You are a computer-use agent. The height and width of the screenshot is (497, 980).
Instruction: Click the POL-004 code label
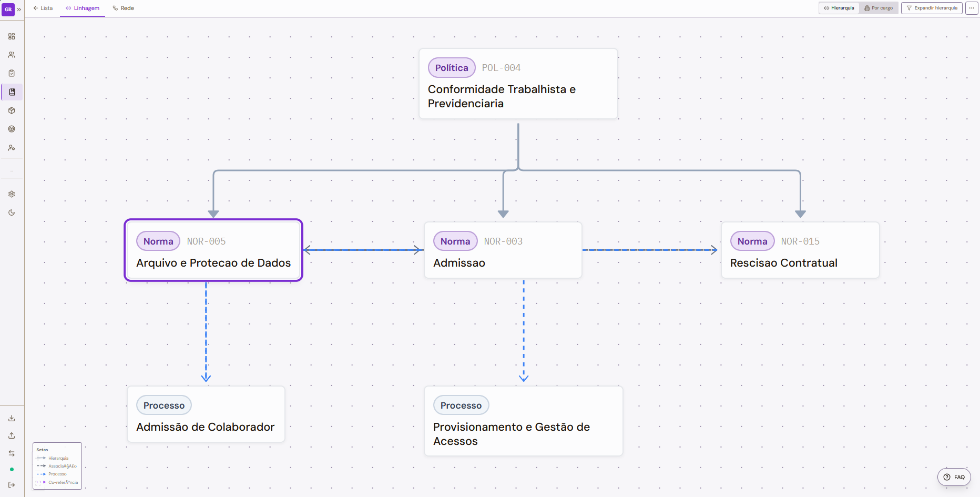(501, 68)
